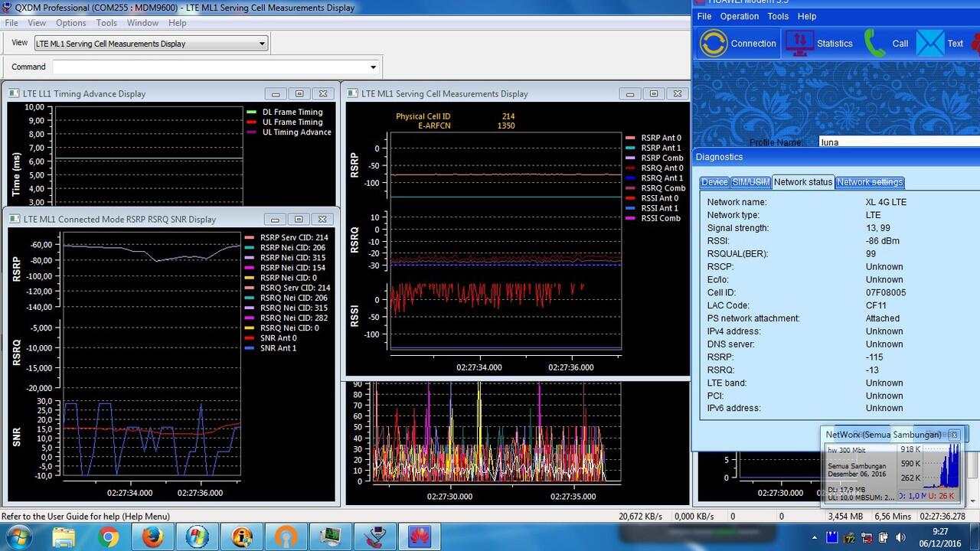The image size is (980, 551).
Task: Click the RSRQ Serv CID: 214 legend label
Action: [x=295, y=288]
